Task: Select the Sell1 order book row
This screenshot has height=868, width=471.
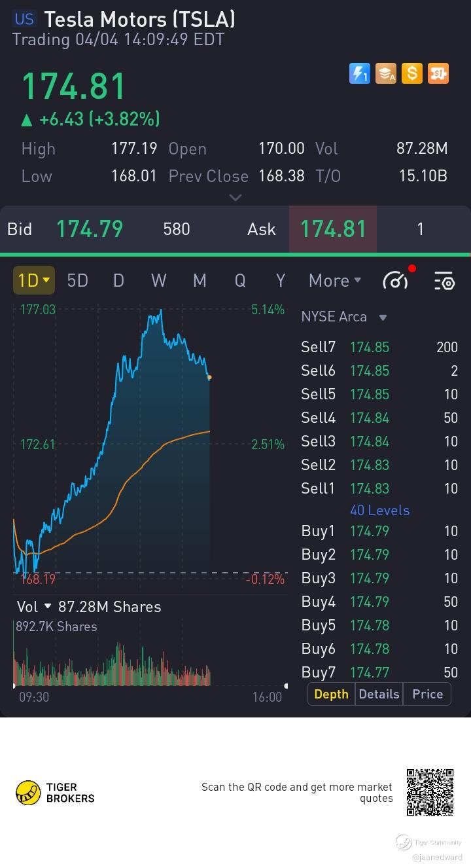Action: pyautogui.click(x=379, y=488)
